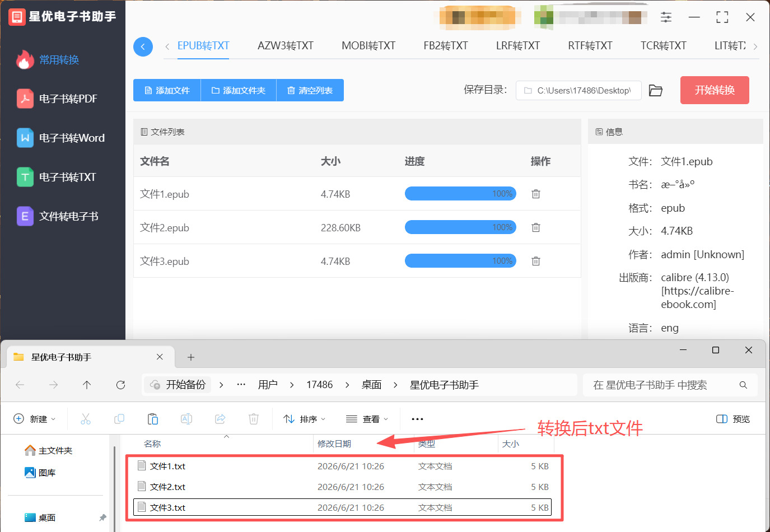Delete 文件1.epub with its trash icon

click(536, 194)
